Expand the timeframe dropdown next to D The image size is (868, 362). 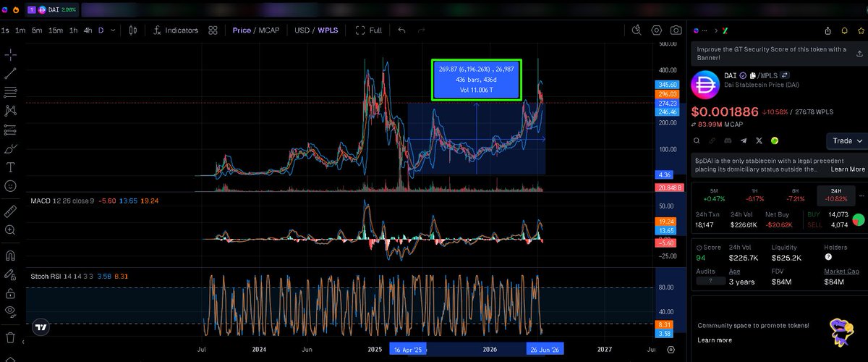tap(112, 30)
